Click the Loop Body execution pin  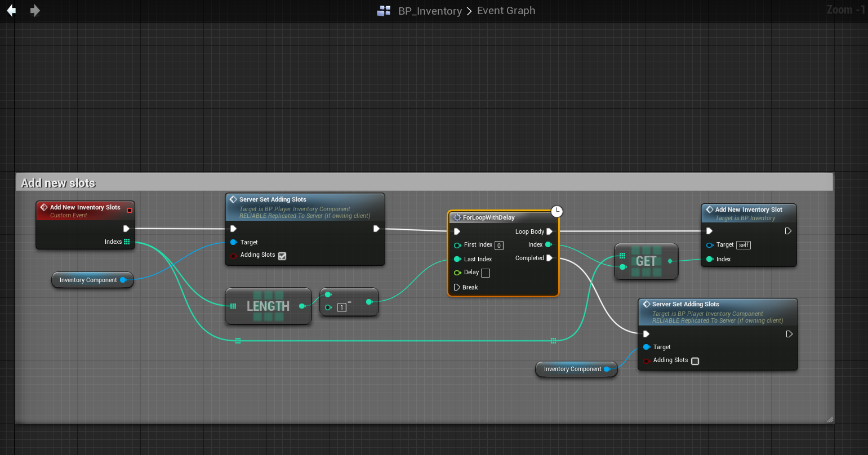[x=549, y=231]
